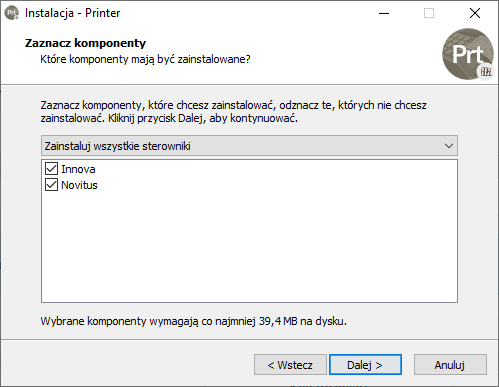Click the small Prt icon in title bar

[x=12, y=13]
